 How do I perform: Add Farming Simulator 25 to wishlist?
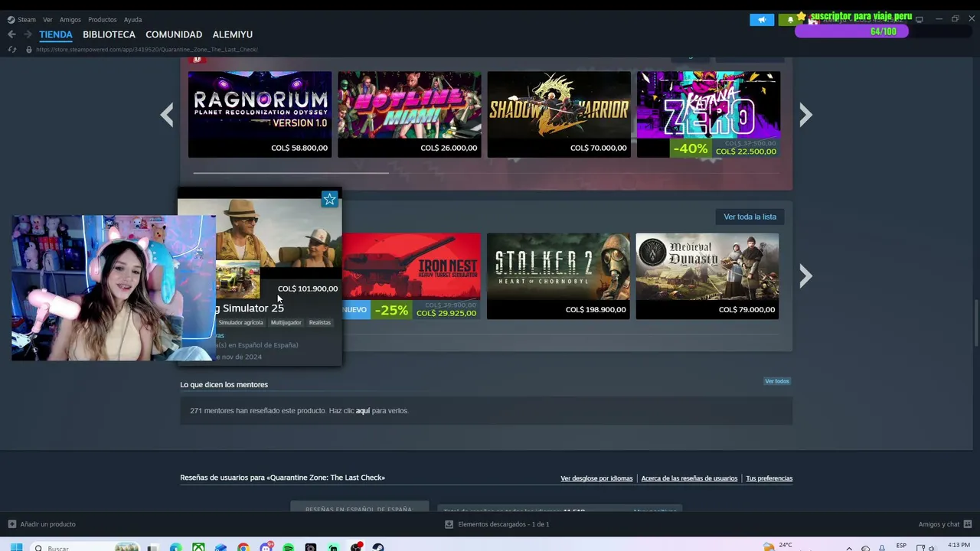[329, 199]
